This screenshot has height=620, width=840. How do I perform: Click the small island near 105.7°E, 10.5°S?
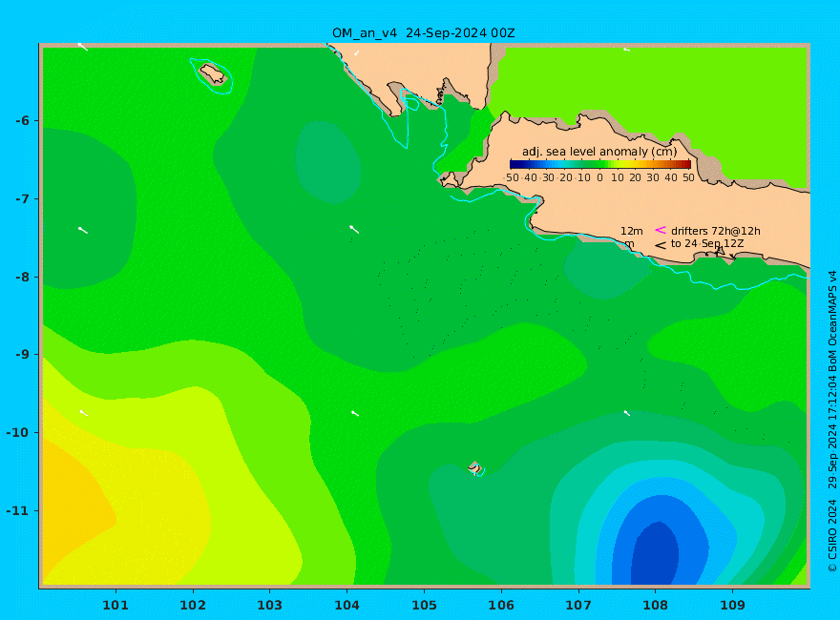click(475, 468)
